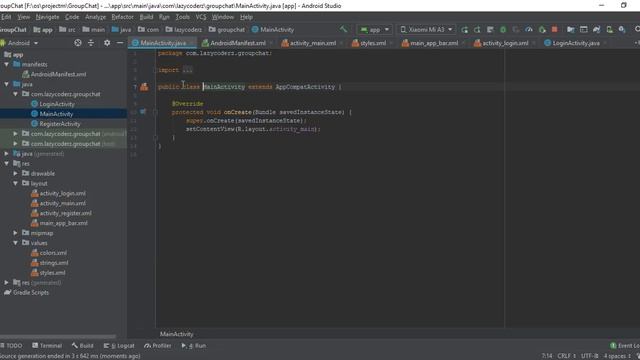
Task: Toggle the Event Log tool window
Action: point(625,346)
